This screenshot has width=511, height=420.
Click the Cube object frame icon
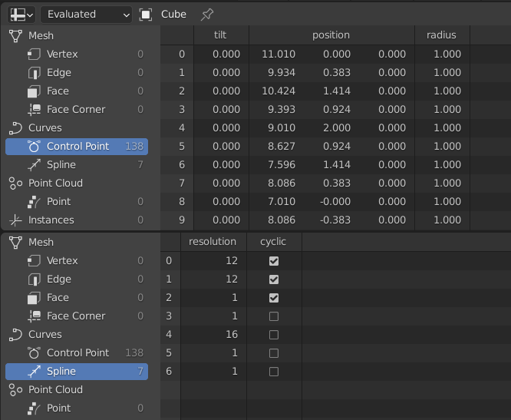145,15
